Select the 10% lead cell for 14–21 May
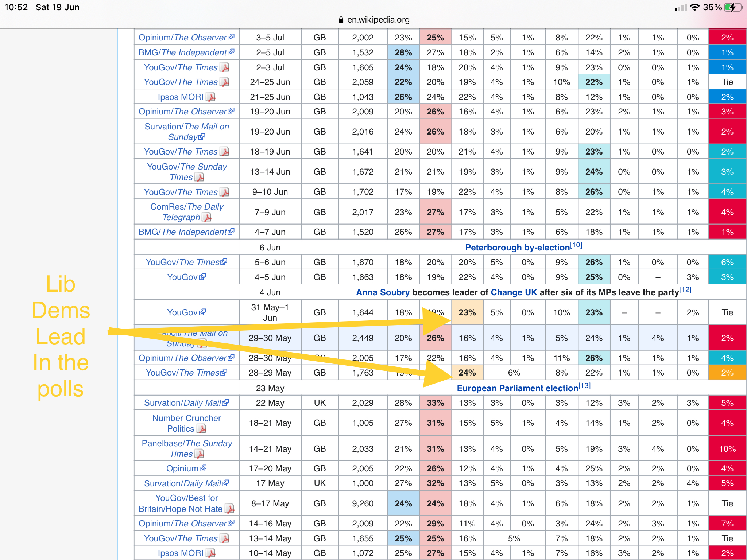 tap(727, 449)
